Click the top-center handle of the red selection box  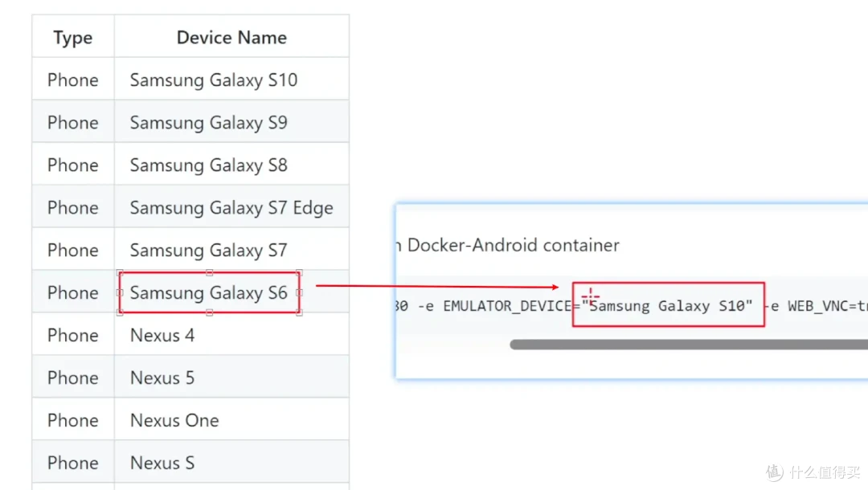pos(209,272)
